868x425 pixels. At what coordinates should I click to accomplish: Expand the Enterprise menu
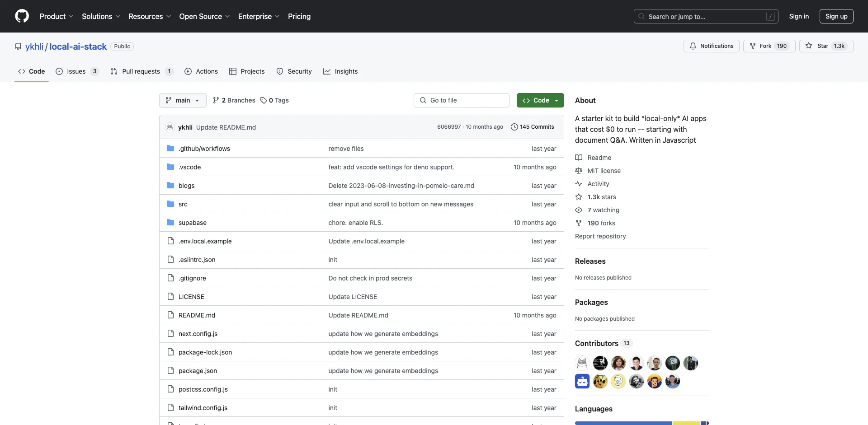click(259, 16)
